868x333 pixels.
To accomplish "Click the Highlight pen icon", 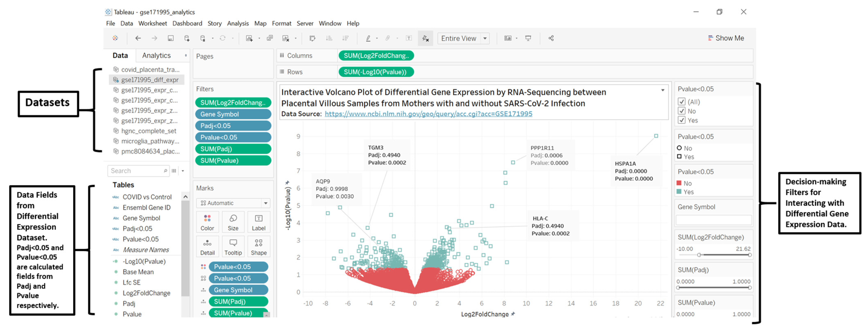I will pyautogui.click(x=368, y=38).
